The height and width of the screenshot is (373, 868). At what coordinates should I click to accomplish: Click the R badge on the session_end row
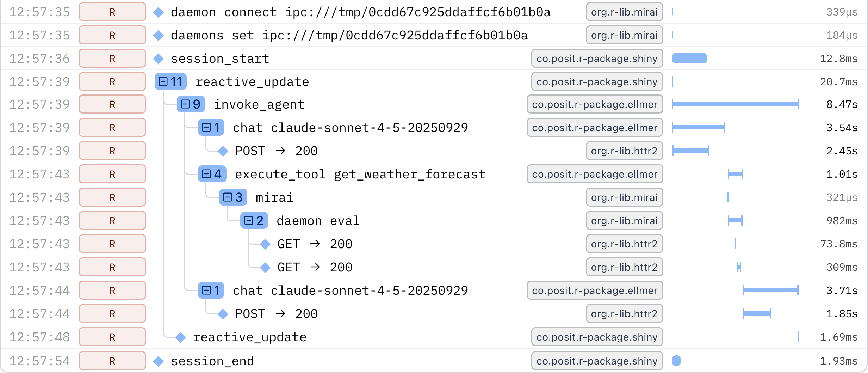pyautogui.click(x=112, y=361)
